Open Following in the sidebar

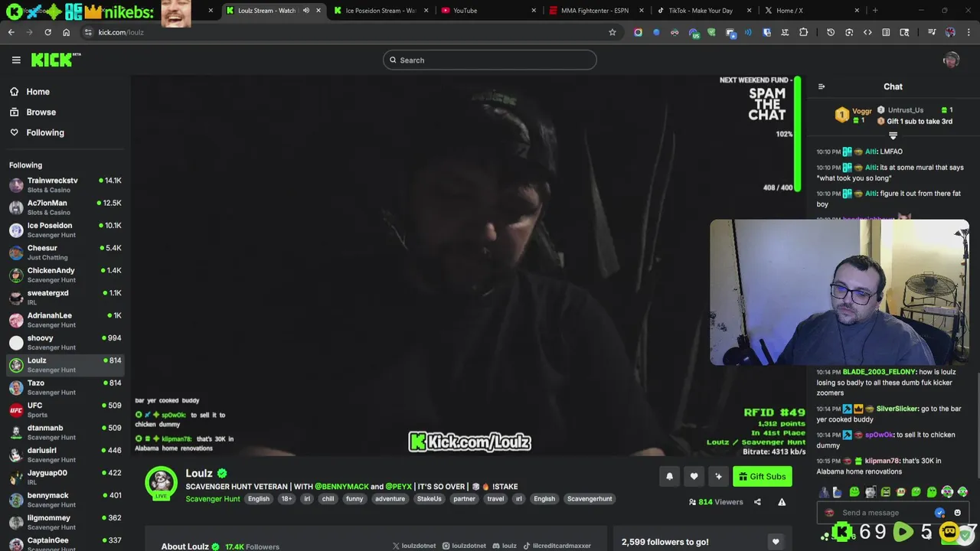[x=37, y=132]
